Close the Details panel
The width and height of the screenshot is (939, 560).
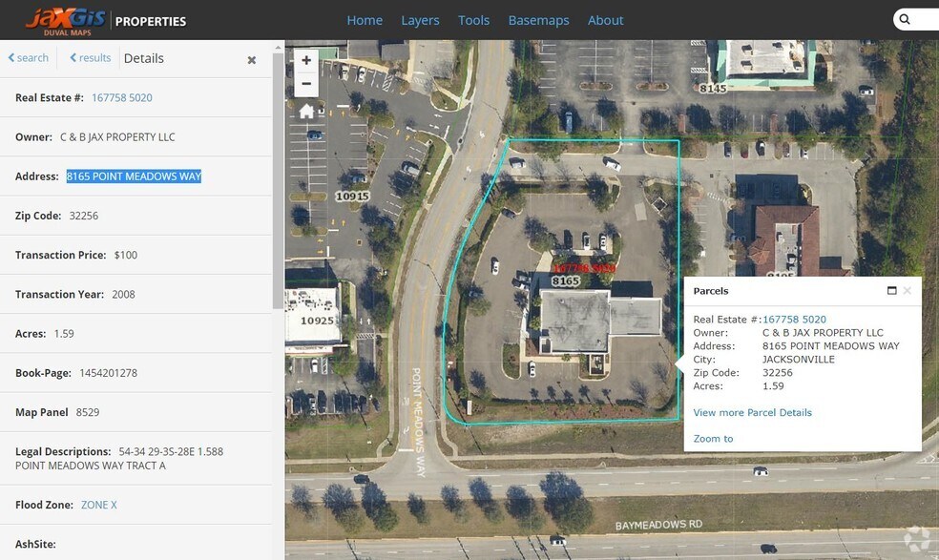tap(251, 59)
